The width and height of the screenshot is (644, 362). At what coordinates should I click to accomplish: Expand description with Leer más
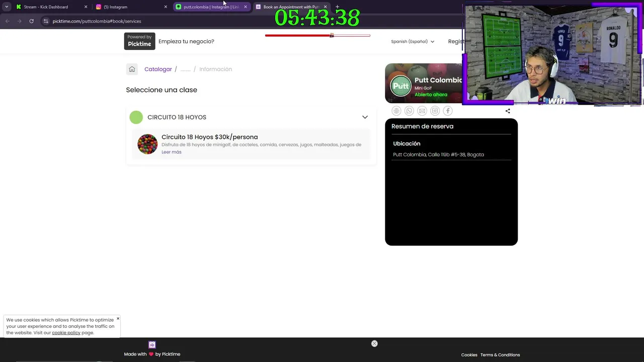pyautogui.click(x=172, y=152)
